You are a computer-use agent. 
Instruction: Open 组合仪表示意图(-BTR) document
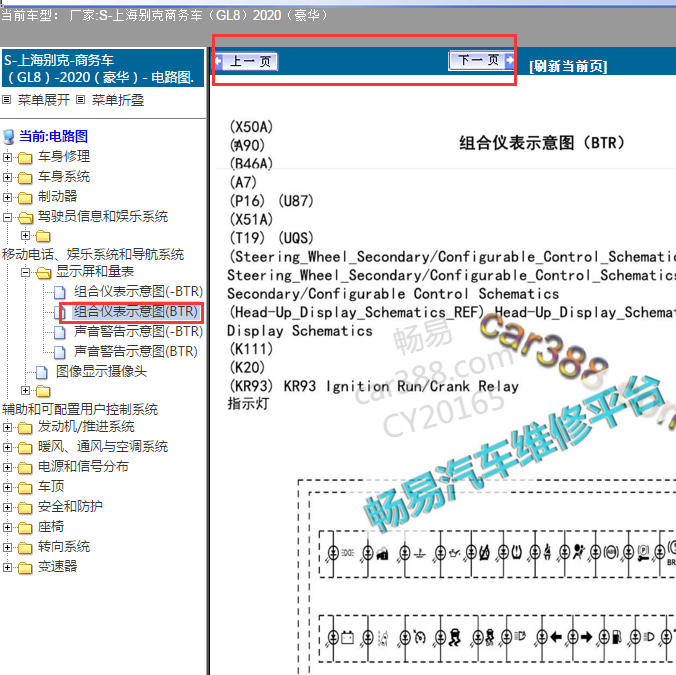pyautogui.click(x=138, y=291)
